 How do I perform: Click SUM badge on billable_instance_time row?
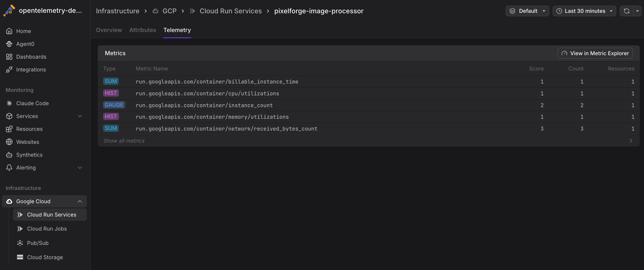tap(111, 81)
